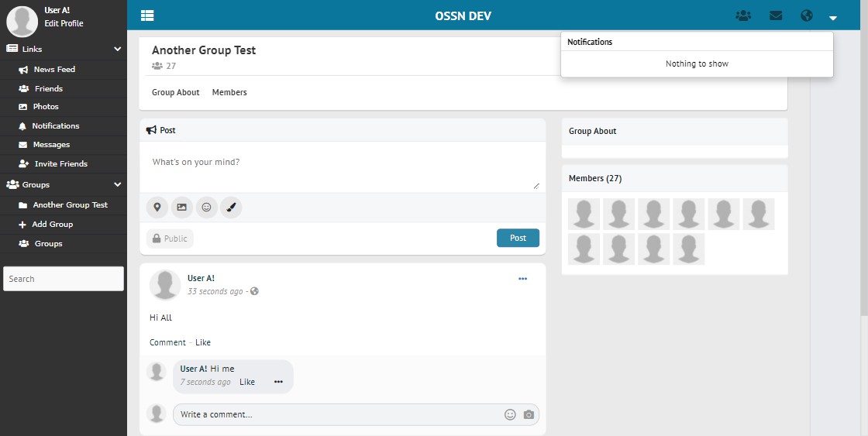Change privacy via the Public lock button

point(170,239)
